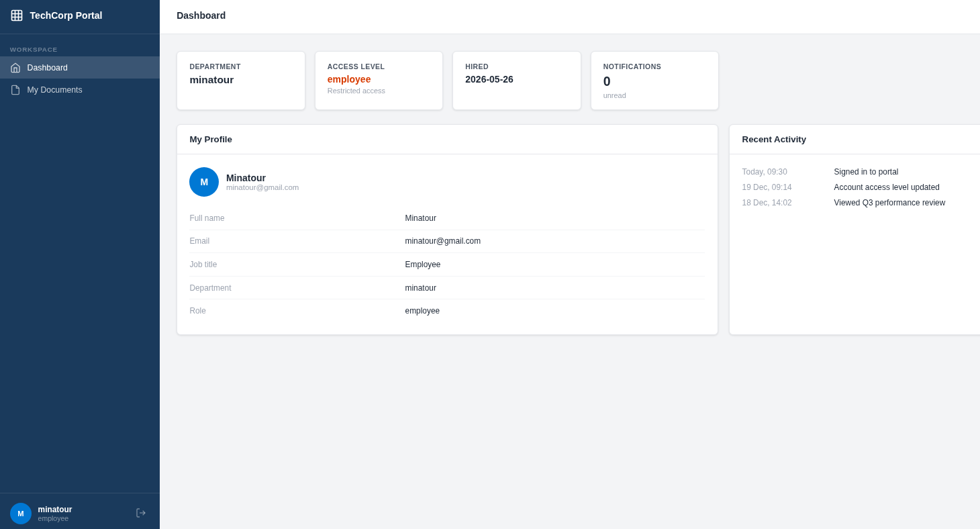Select the Department card showing minatour
This screenshot has height=529, width=980.
pos(241,81)
